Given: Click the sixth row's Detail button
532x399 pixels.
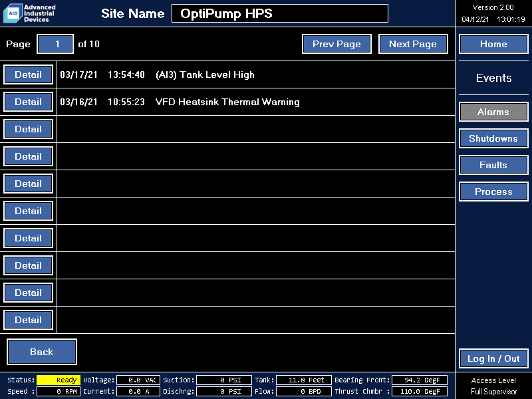Looking at the screenshot, I should coord(28,211).
